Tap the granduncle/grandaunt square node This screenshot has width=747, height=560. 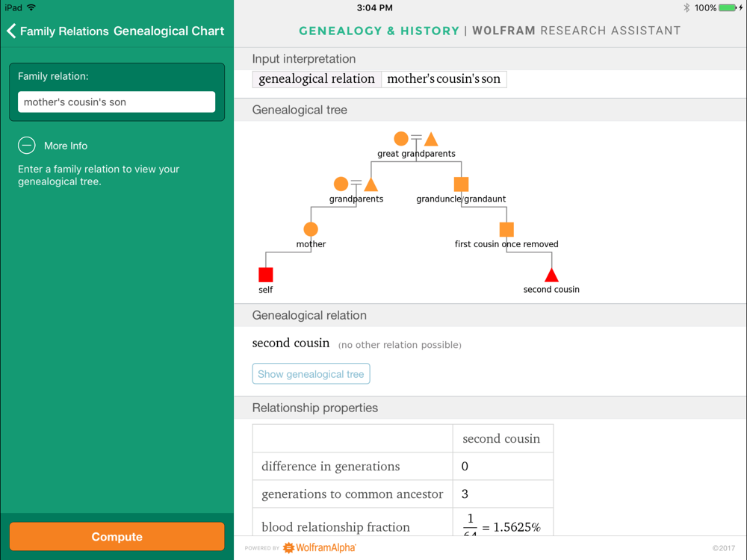461,184
